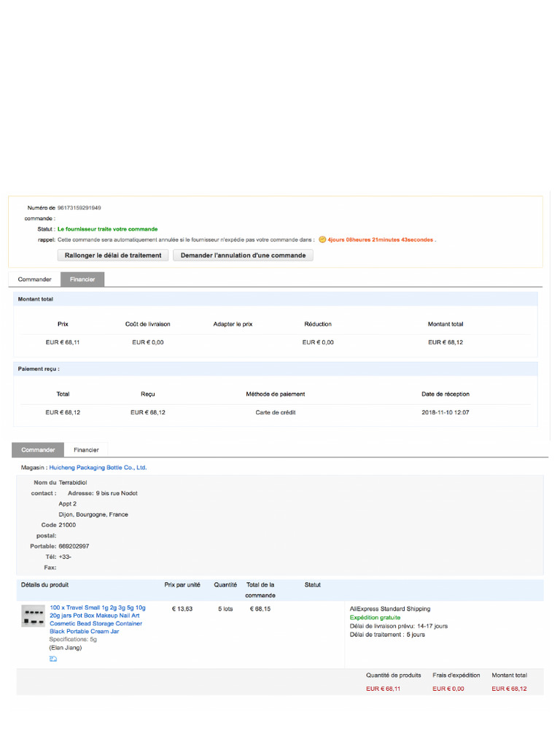Click the blue snapshot icon under Elan Jiang
Viewport: 560px width, 747px height.
pos(52,659)
